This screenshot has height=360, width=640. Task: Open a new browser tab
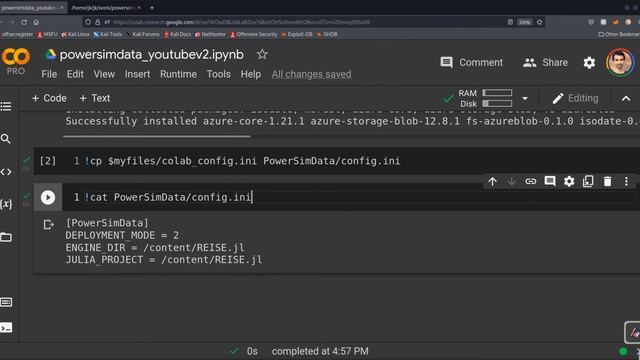pos(152,7)
